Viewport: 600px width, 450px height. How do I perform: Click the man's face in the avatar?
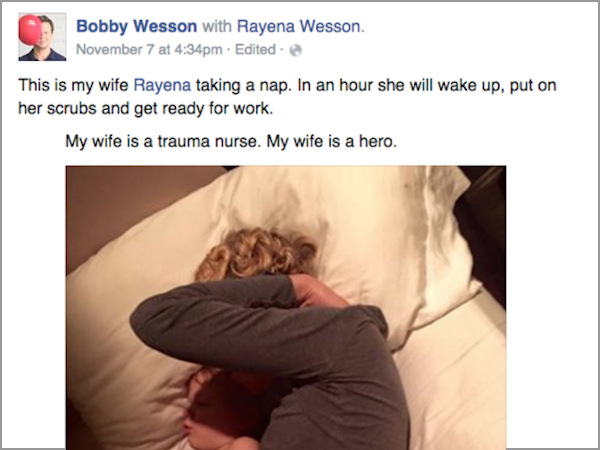click(49, 36)
